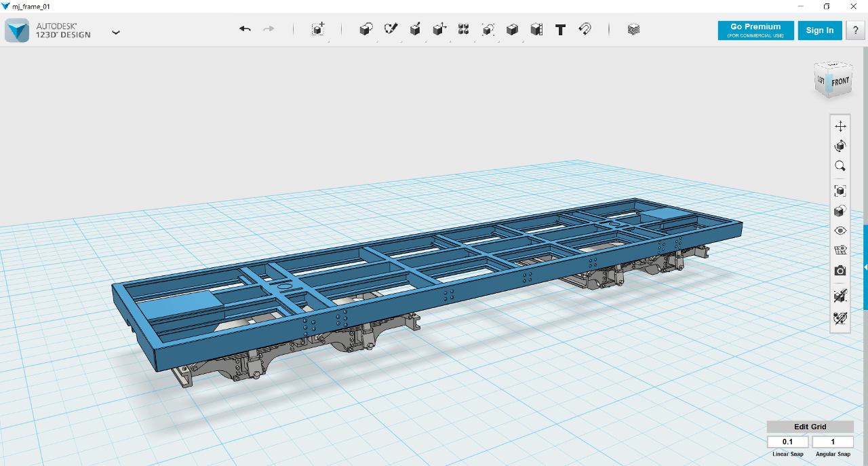The width and height of the screenshot is (868, 466).
Task: Open the Primitives menu
Action: (366, 29)
